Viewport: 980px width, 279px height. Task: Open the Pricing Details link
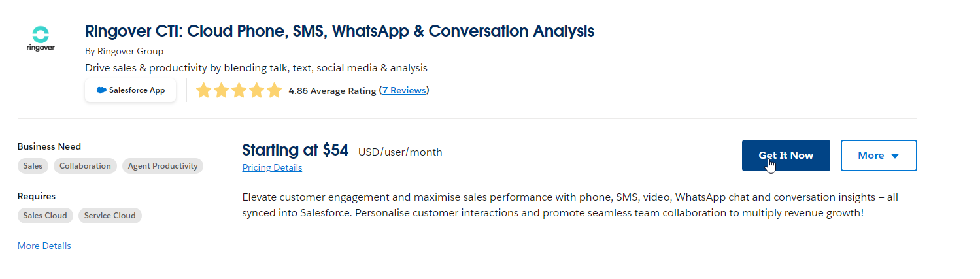pyautogui.click(x=272, y=167)
